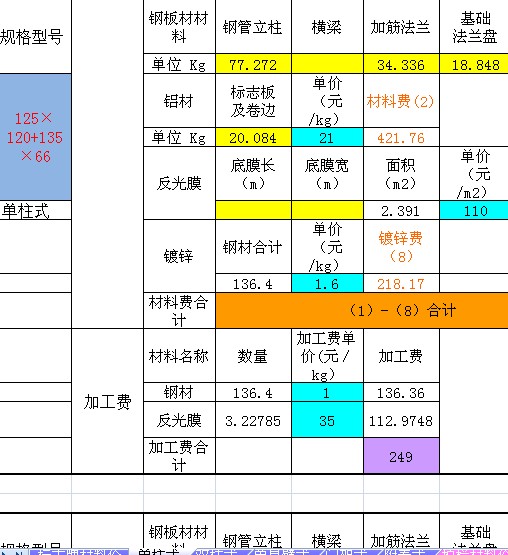Select the quantity value 3.22785
This screenshot has height=555, width=508.
click(x=253, y=420)
